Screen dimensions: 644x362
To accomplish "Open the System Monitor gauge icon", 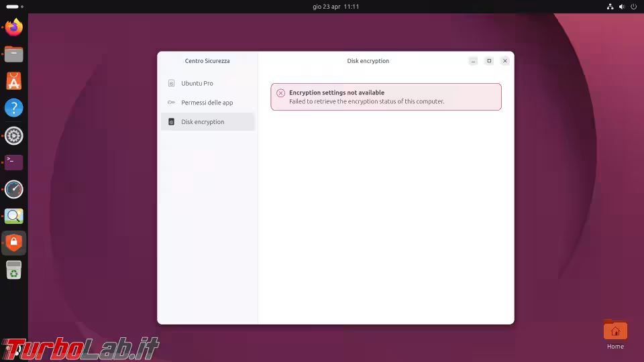I will click(14, 189).
